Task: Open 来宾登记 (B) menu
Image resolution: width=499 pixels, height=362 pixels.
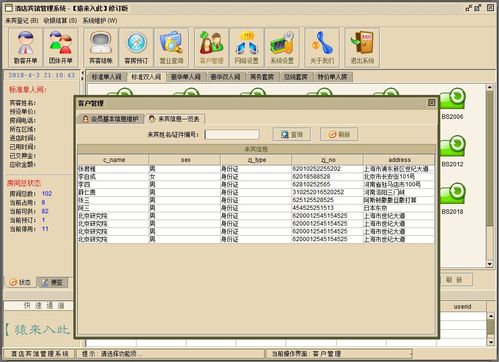Action: click(x=22, y=21)
